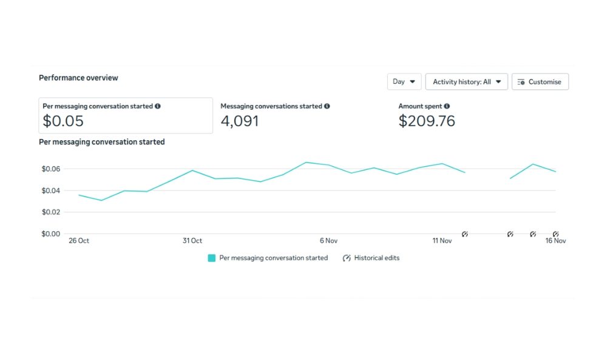This screenshot has height=364, width=607.
Task: Click the teal legend colour swatch
Action: pyautogui.click(x=212, y=258)
